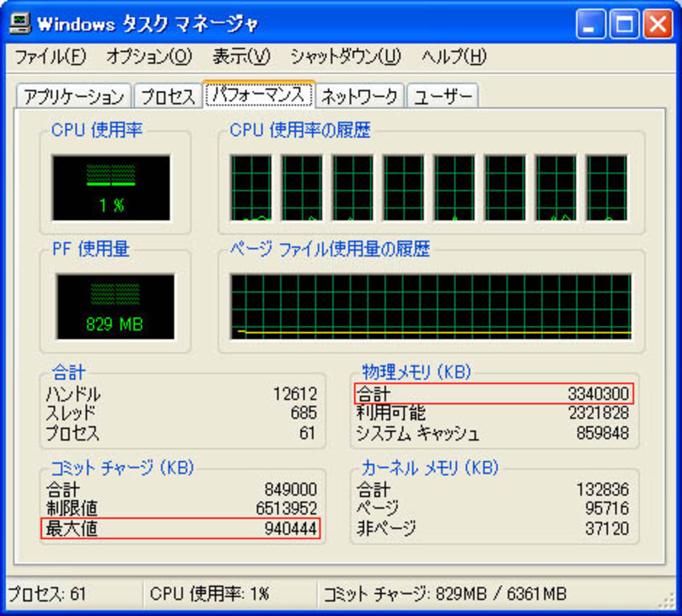Click the カーネル メモリ (KB) group label
This screenshot has width=682, height=616.
pos(430,468)
